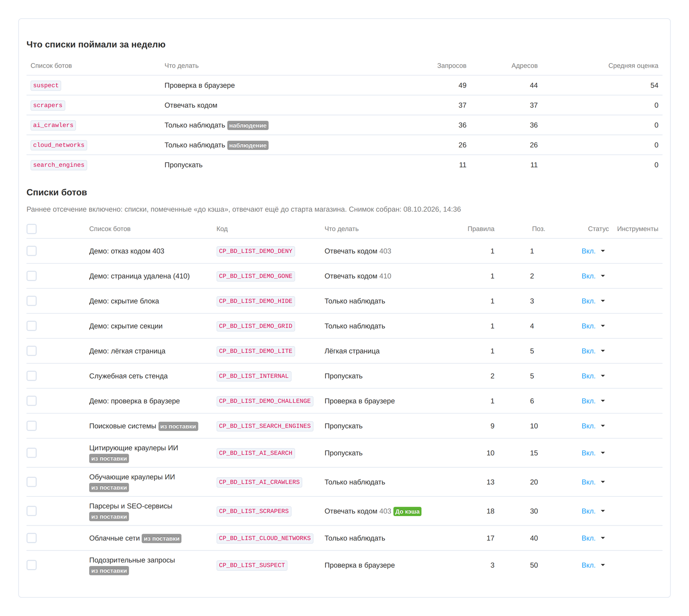The image size is (689, 616).
Task: Click the code CP_BD_LIST_CLOUD_NETWORKS
Action: tap(265, 538)
